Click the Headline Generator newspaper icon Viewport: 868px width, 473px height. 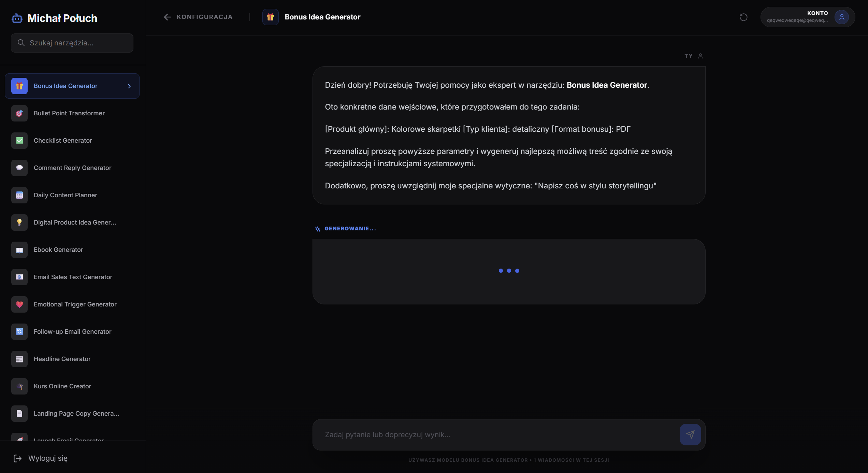pos(19,359)
